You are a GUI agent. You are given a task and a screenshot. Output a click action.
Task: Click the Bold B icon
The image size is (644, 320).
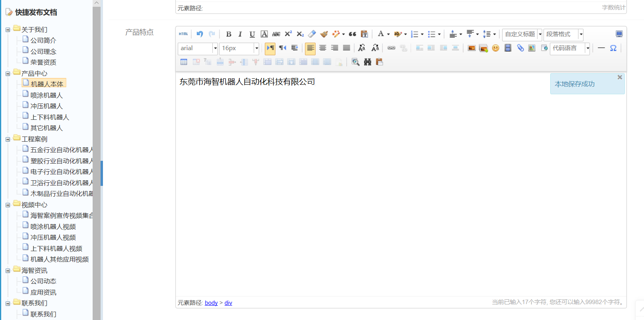coord(229,34)
